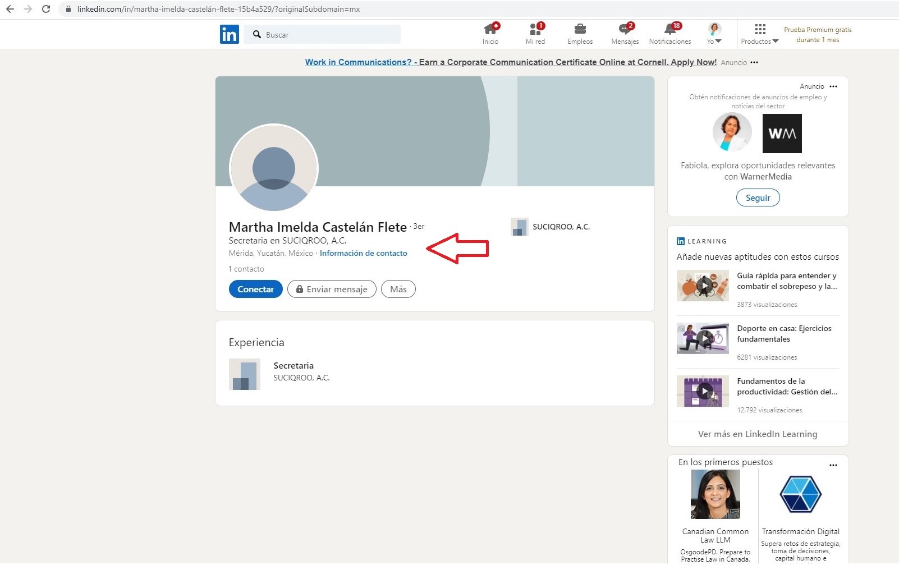Screen dimensions: 899x588
Task: Click the Experiencia section heading
Action: click(x=256, y=342)
